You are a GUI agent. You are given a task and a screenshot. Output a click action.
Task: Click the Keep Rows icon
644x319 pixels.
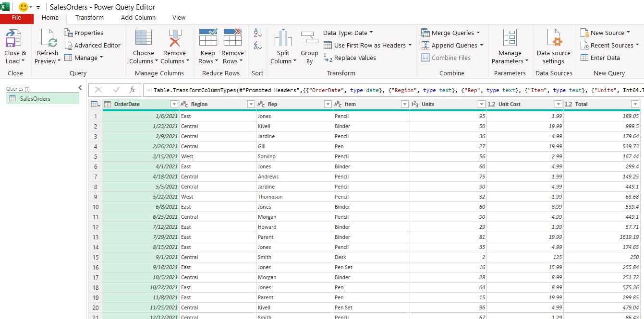(208, 37)
